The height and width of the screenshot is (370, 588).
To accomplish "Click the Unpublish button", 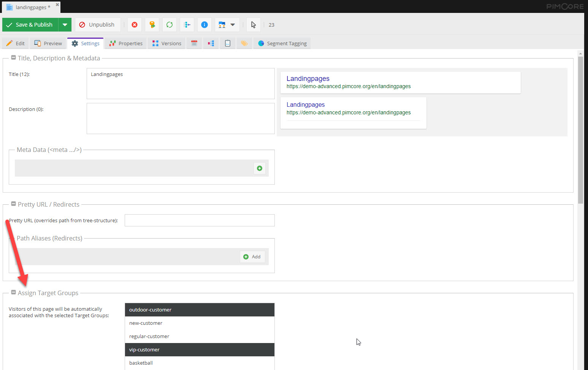I will 97,25.
